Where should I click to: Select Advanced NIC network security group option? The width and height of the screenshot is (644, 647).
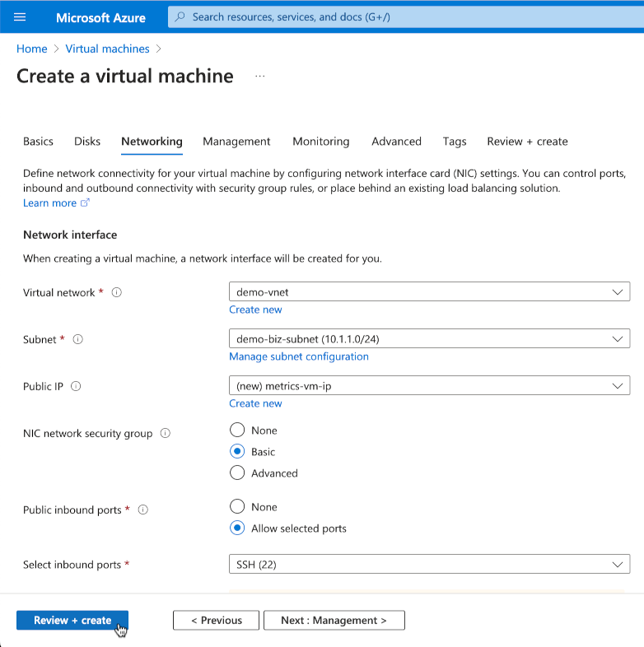coord(237,472)
